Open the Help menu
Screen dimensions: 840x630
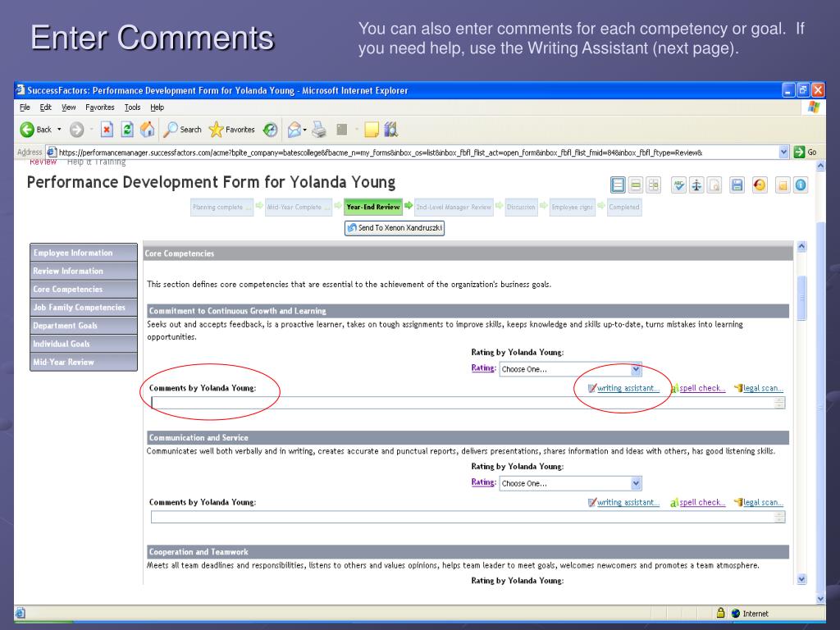(157, 107)
